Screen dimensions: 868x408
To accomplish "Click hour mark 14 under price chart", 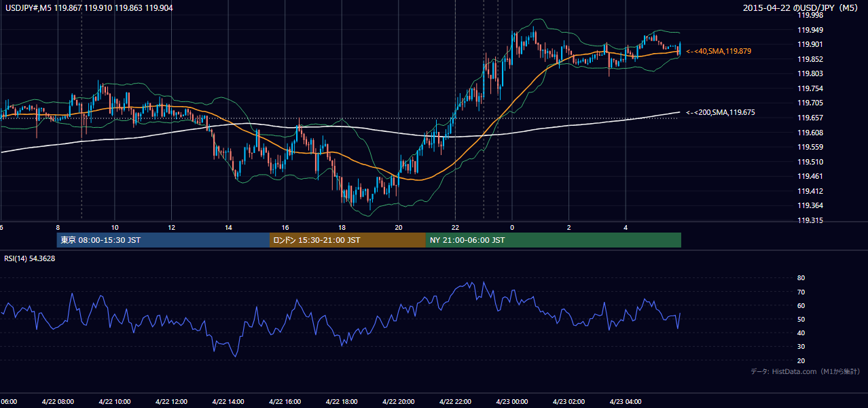I will [228, 227].
